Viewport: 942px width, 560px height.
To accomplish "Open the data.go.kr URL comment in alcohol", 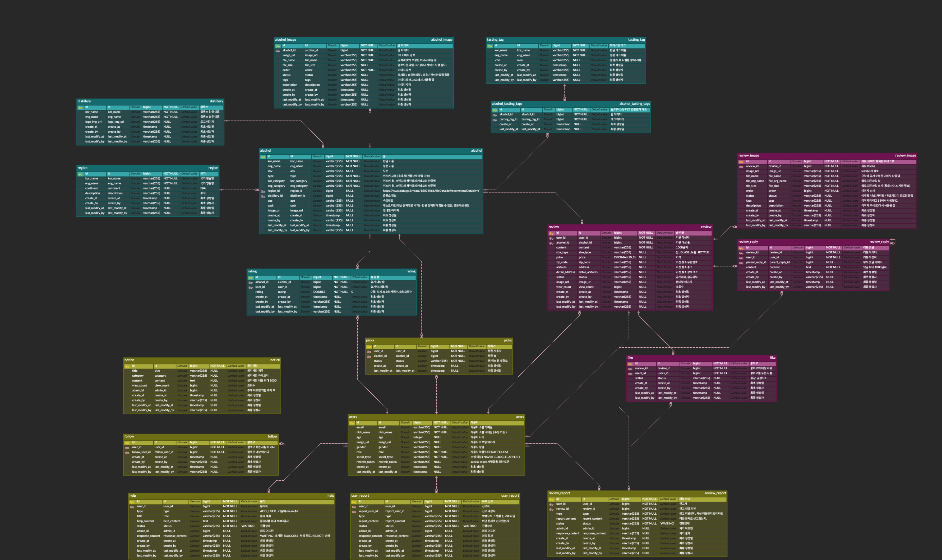I will tap(431, 191).
